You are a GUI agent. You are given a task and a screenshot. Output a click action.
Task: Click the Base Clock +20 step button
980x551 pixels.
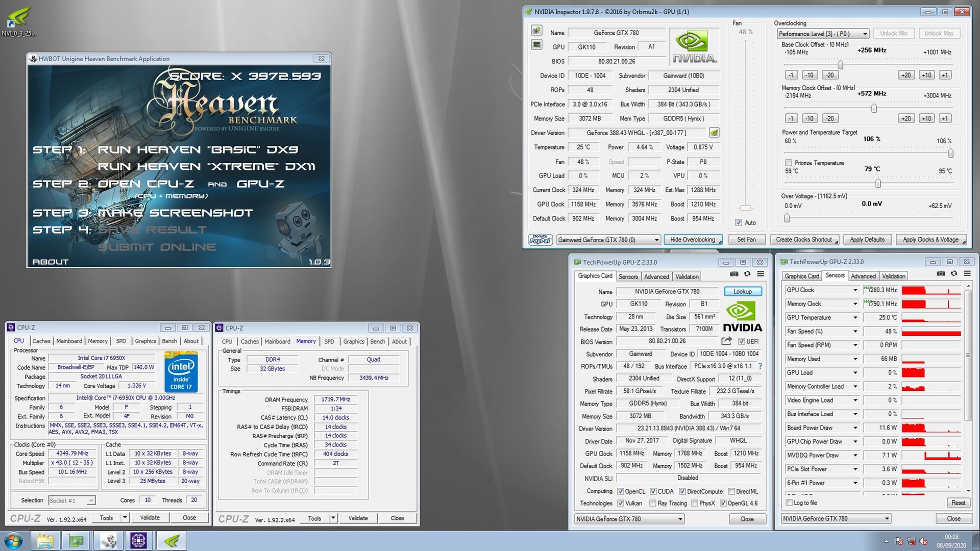[x=906, y=75]
